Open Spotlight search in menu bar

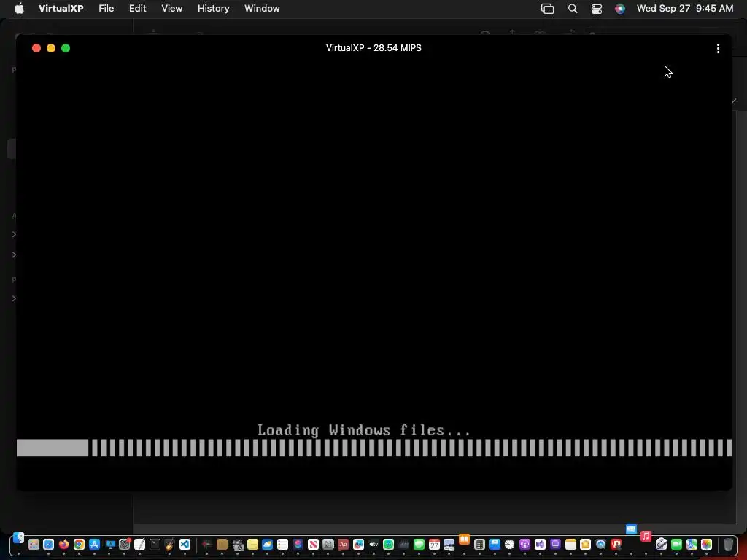572,8
